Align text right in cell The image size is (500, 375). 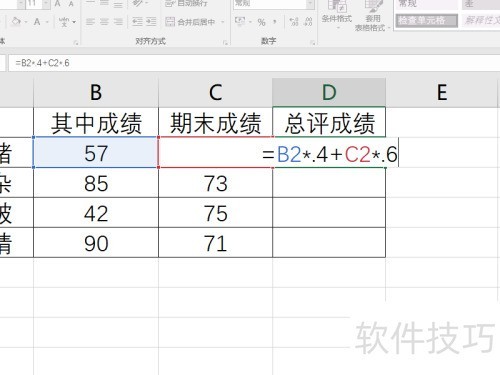(x=118, y=22)
